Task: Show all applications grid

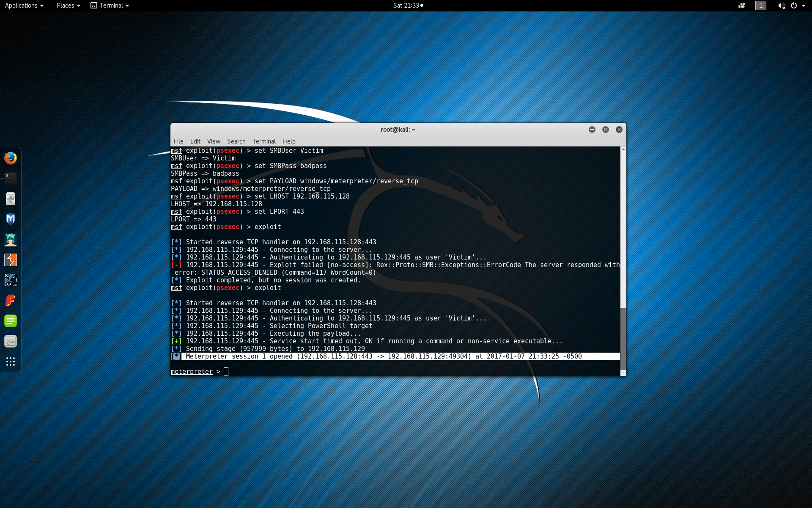Action: [x=11, y=362]
